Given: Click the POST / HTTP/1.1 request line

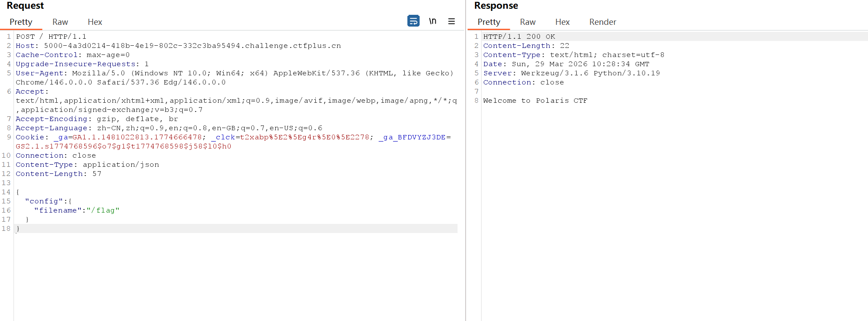Looking at the screenshot, I should pyautogui.click(x=51, y=37).
